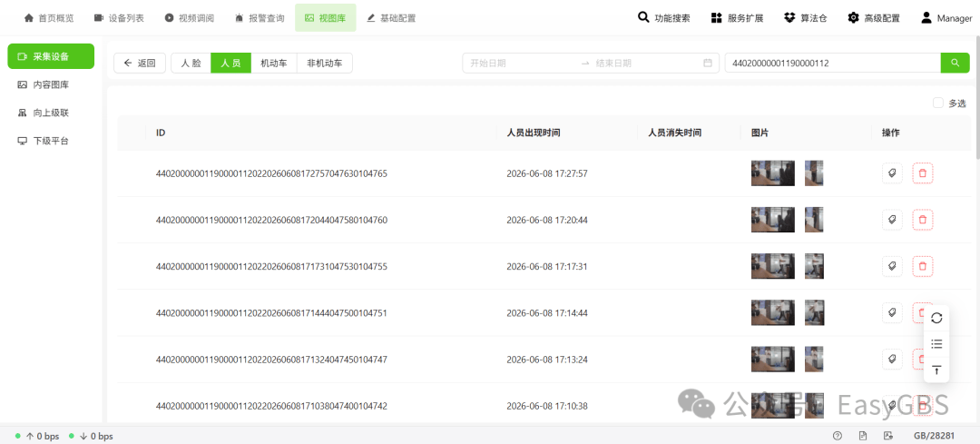
Task: Click ID ending 047530104755
Action: coord(272,266)
